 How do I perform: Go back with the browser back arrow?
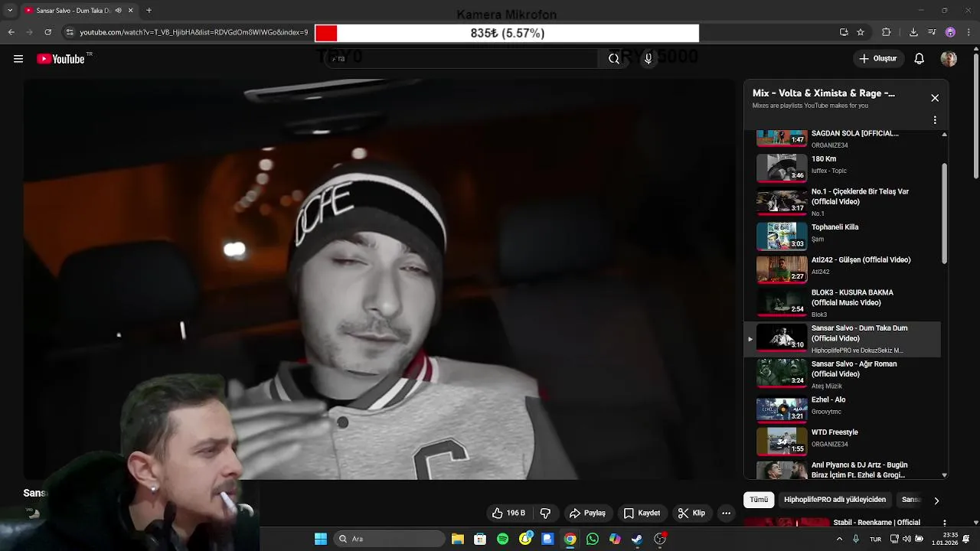pyautogui.click(x=11, y=32)
